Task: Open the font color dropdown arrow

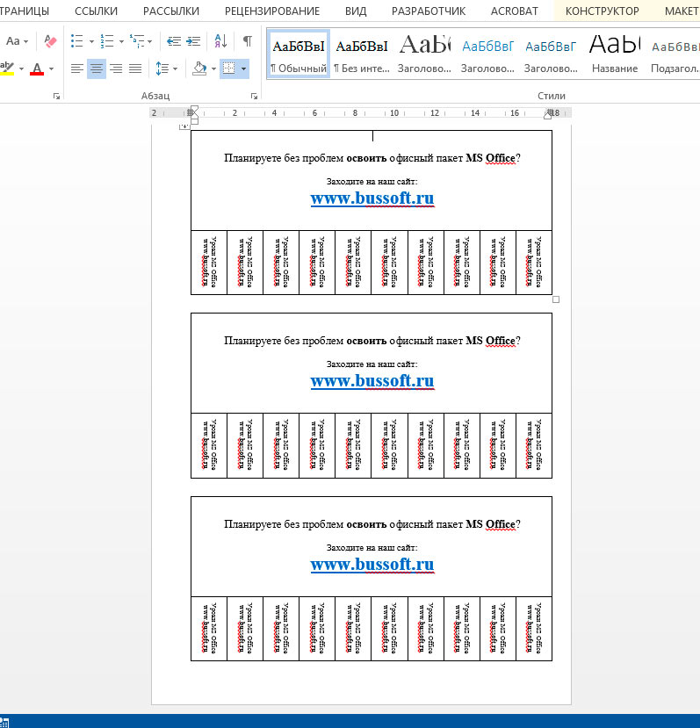Action: click(51, 68)
